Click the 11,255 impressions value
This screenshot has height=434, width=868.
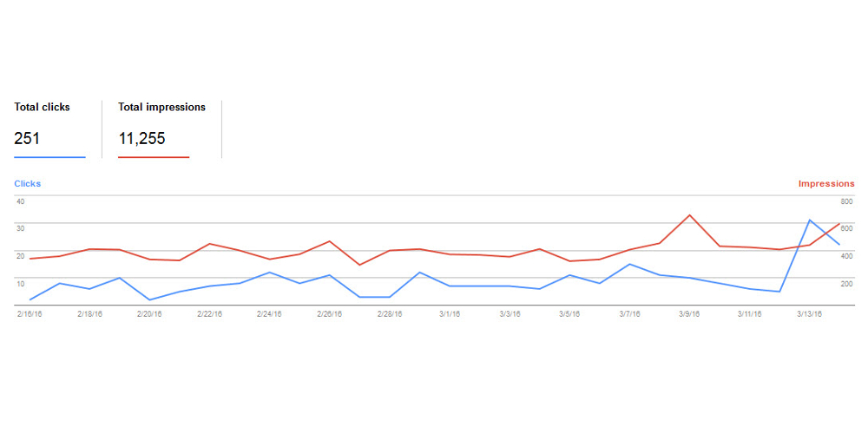[141, 138]
